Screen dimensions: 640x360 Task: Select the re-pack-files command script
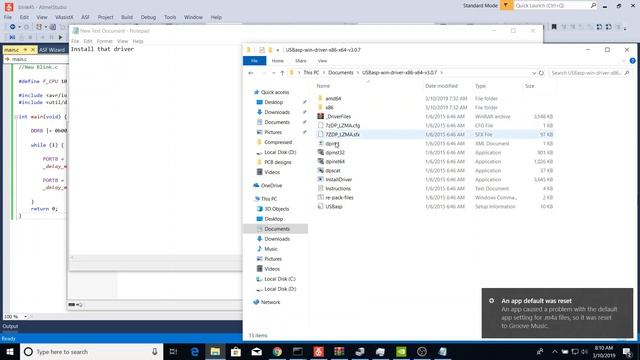pyautogui.click(x=339, y=197)
